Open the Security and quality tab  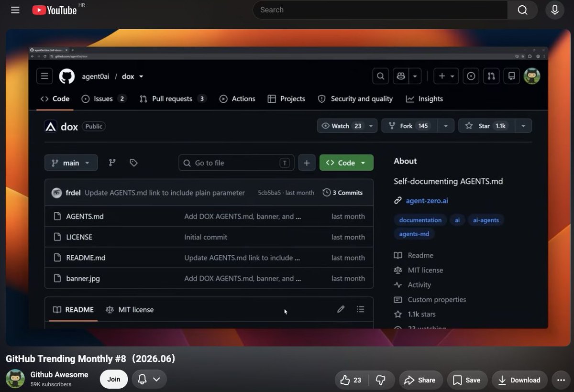(355, 99)
